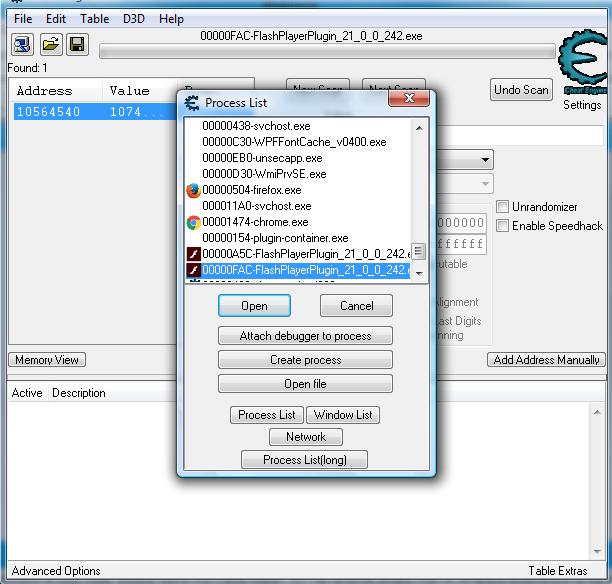The image size is (612, 584).
Task: Select the Firefox icon in process list
Action: pyautogui.click(x=194, y=190)
